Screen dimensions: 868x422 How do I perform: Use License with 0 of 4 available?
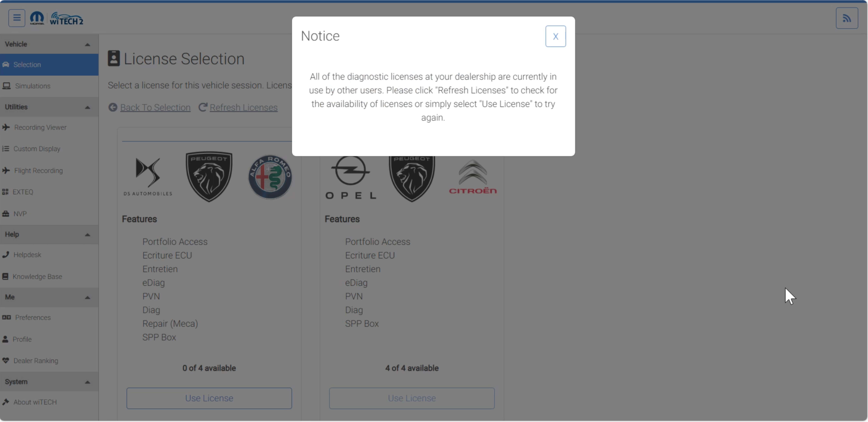[x=209, y=398]
